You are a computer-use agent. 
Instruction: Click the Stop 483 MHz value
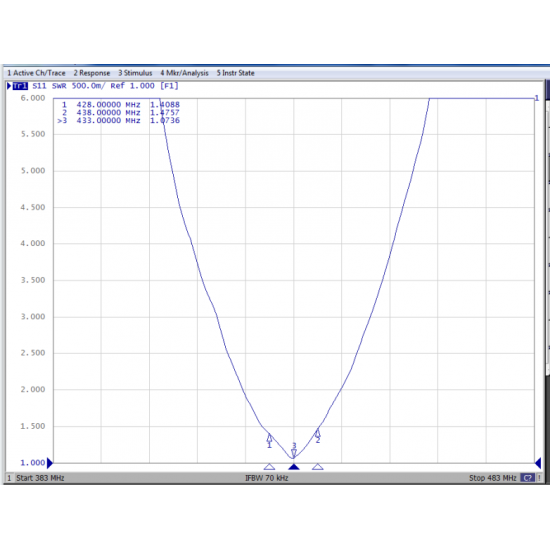492,478
